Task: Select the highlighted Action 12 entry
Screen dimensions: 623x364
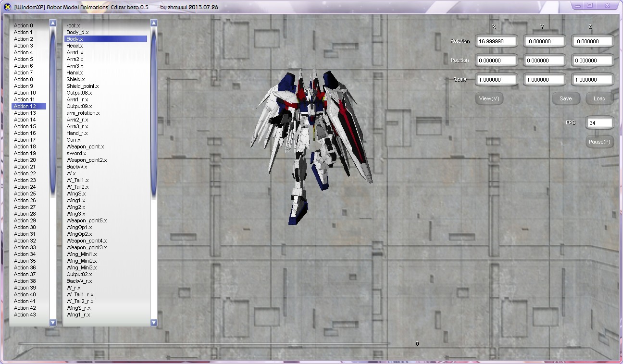Action: [29, 106]
